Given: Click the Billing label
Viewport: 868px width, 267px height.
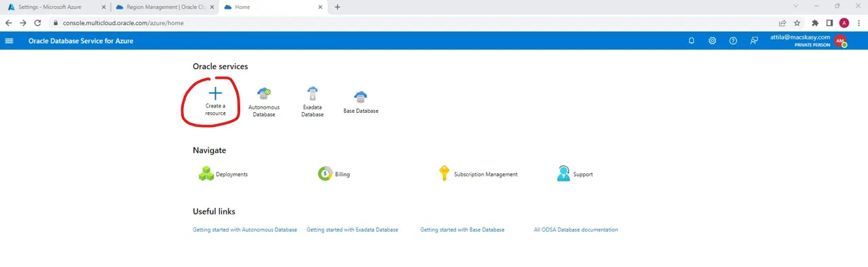Looking at the screenshot, I should pyautogui.click(x=343, y=175).
